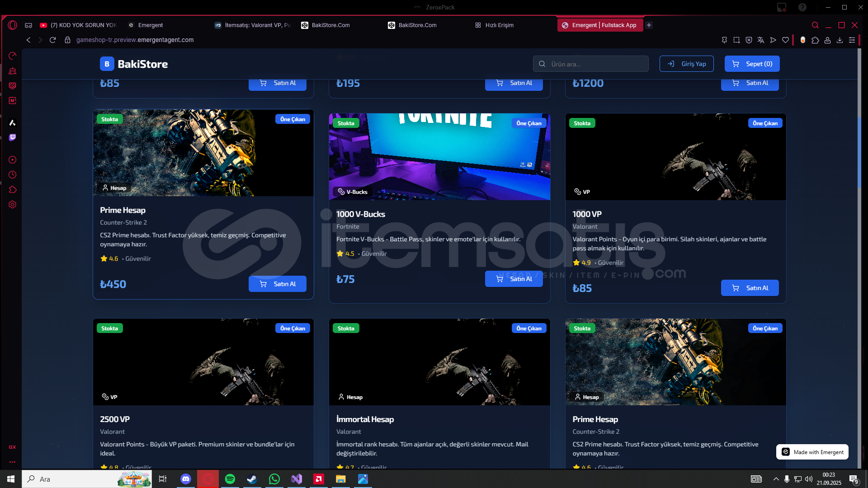Open Extensions puzzle icon in sidebar
Image resolution: width=868 pixels, height=488 pixels.
pos(13,189)
